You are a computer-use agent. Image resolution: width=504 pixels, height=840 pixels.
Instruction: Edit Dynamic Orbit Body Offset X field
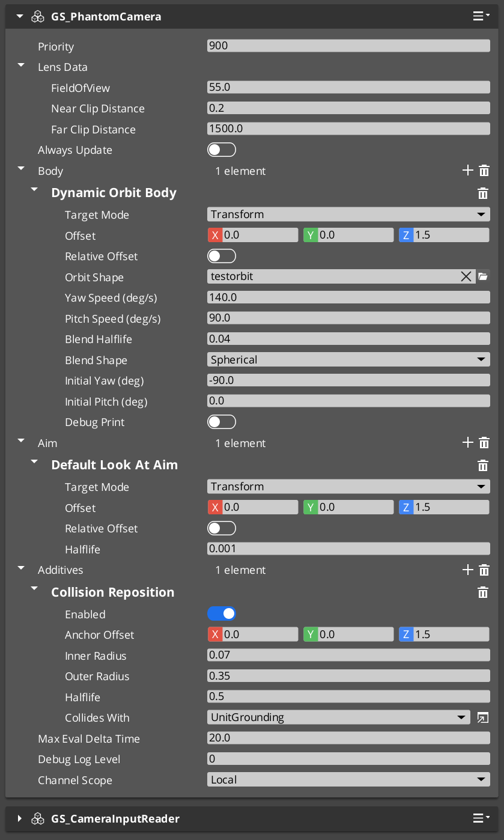[x=260, y=235]
